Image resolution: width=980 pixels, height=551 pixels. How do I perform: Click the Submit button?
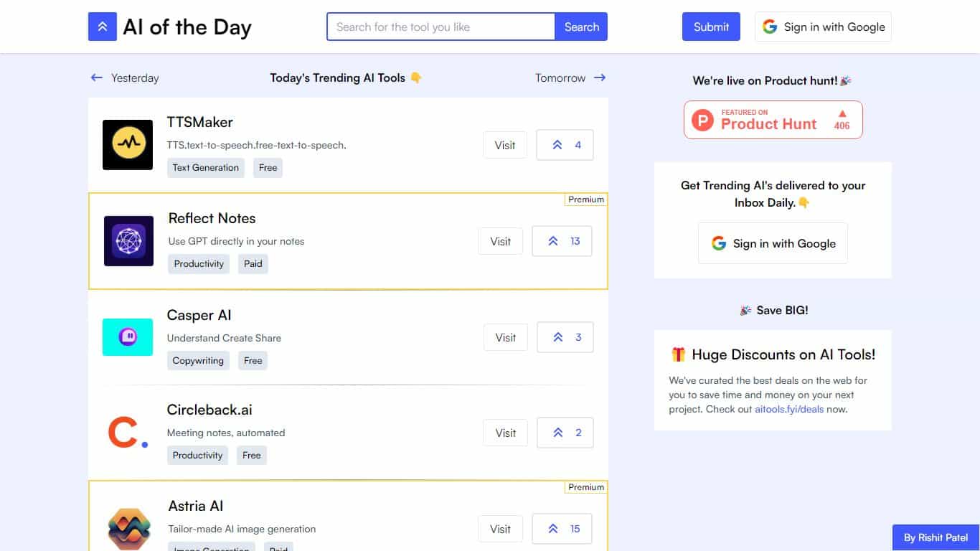710,27
